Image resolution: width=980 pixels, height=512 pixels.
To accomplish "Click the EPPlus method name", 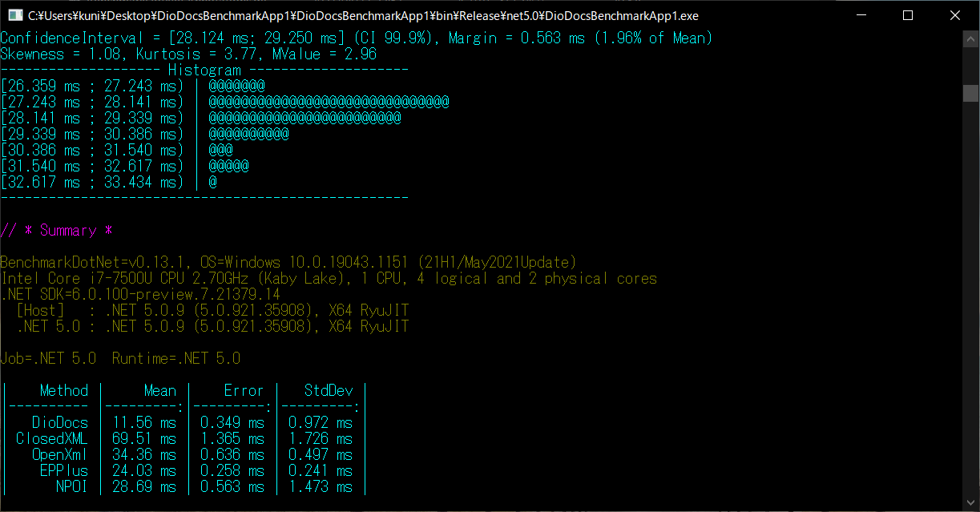I will pos(64,470).
